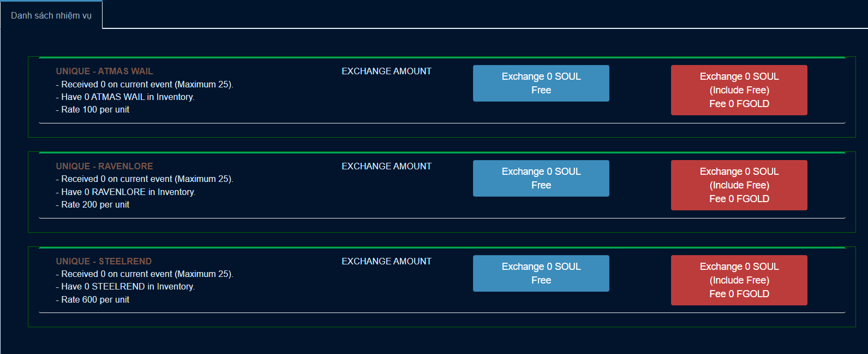Screen dimensions: 868x354
Task: Click red Exchange with FGOLD fee button for ATMAS WAIL
Action: (739, 90)
